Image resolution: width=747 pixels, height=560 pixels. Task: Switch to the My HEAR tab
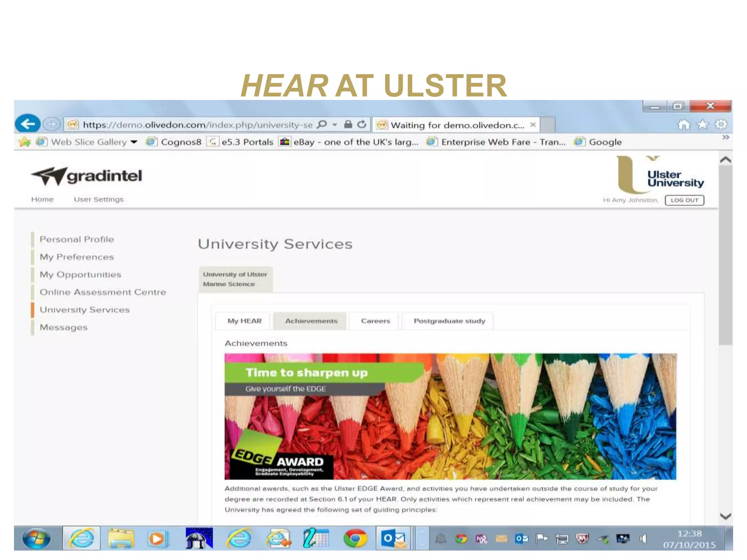[x=243, y=321]
